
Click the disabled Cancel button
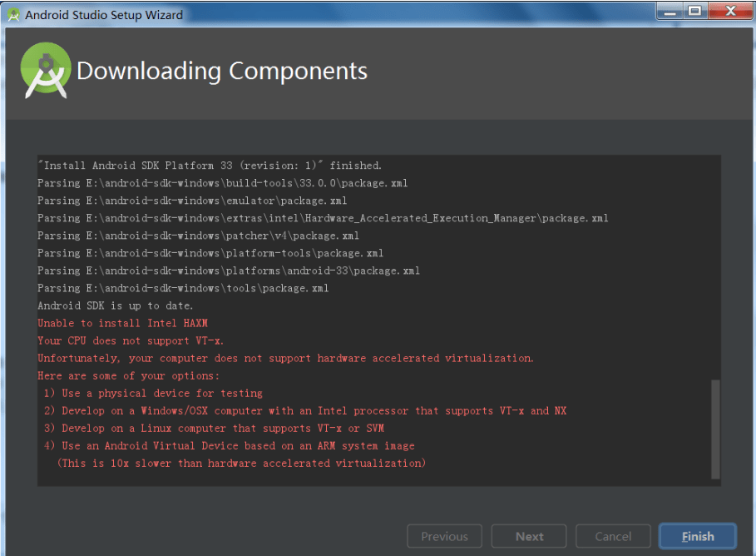(x=613, y=536)
